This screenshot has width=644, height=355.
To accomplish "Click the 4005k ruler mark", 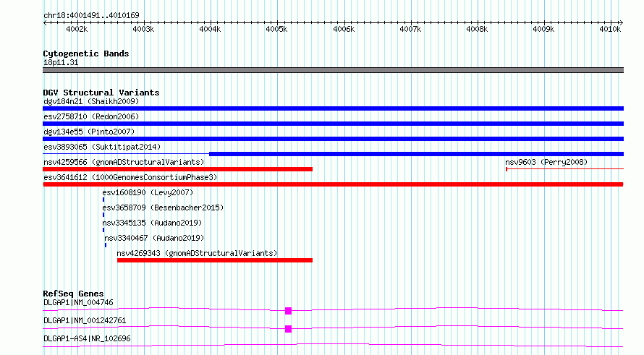I will (x=276, y=29).
